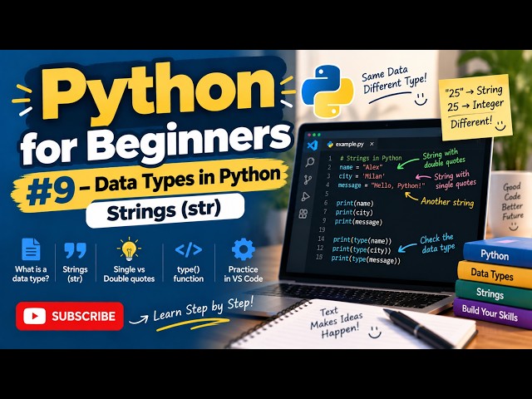Click the VS Code logo in laptop editor

pyautogui.click(x=313, y=145)
